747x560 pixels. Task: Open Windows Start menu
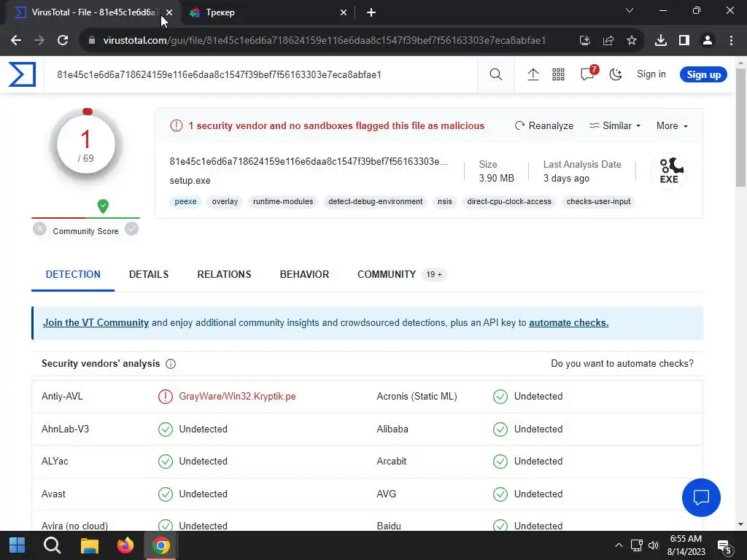(18, 545)
